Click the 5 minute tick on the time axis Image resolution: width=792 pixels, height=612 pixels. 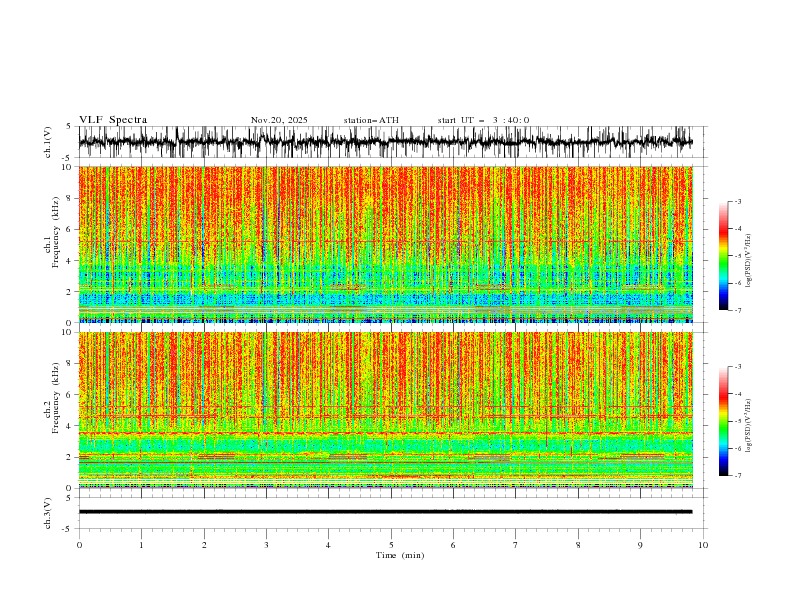(391, 545)
